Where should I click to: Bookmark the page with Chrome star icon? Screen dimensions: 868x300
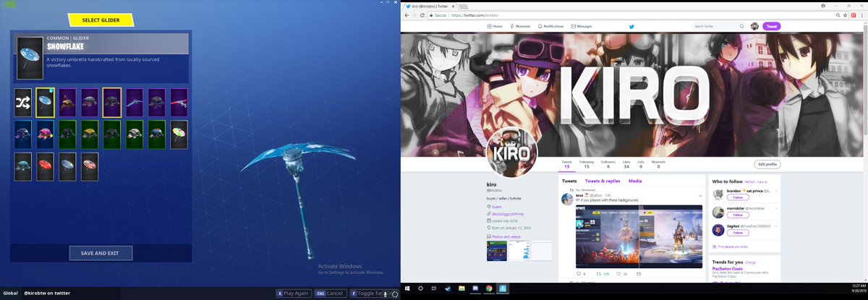pos(843,14)
